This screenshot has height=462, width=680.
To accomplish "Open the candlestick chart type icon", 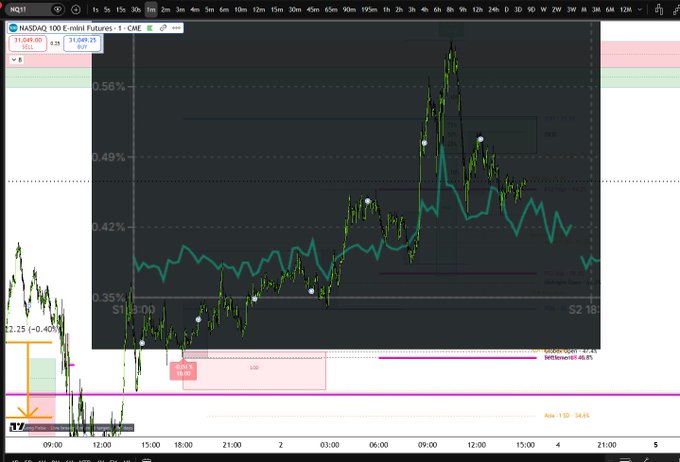I will 659,9.
